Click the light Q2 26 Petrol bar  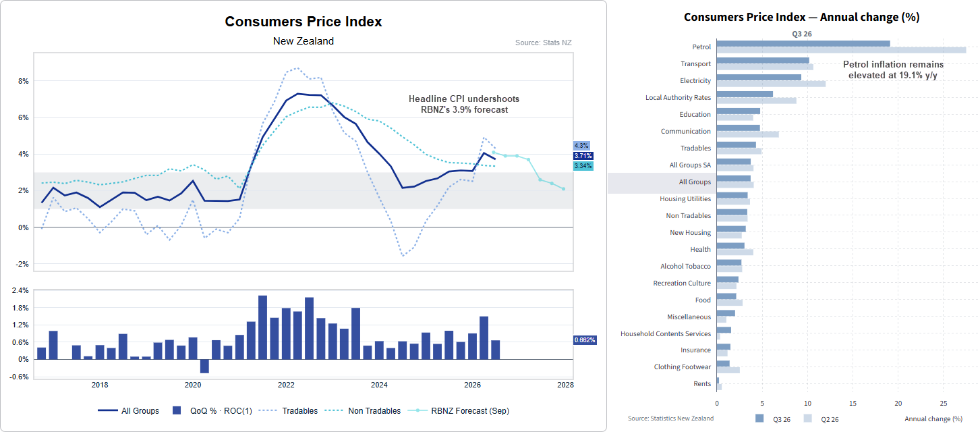click(x=841, y=50)
